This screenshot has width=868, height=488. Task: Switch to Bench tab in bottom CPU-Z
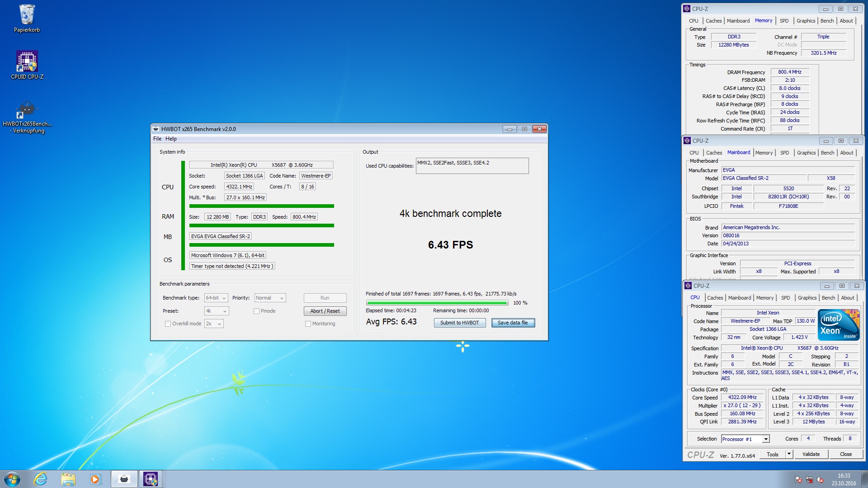828,298
